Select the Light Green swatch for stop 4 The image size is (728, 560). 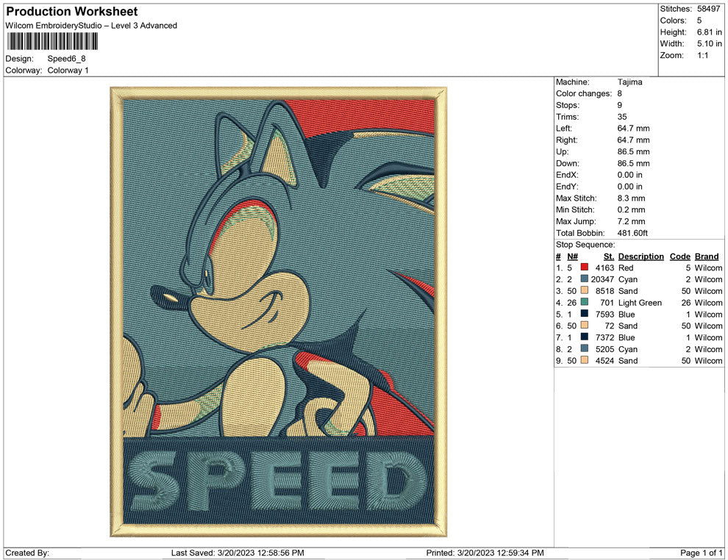click(585, 302)
